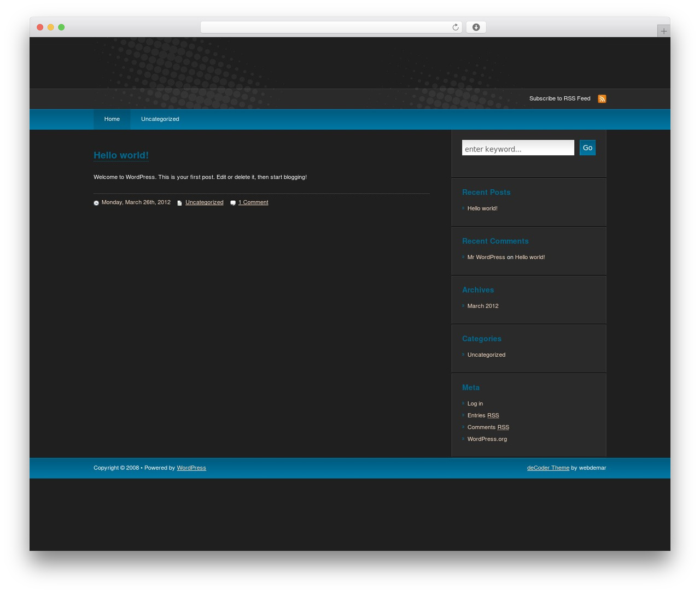700x593 pixels.
Task: Click the Archives widget heading
Action: coord(478,290)
